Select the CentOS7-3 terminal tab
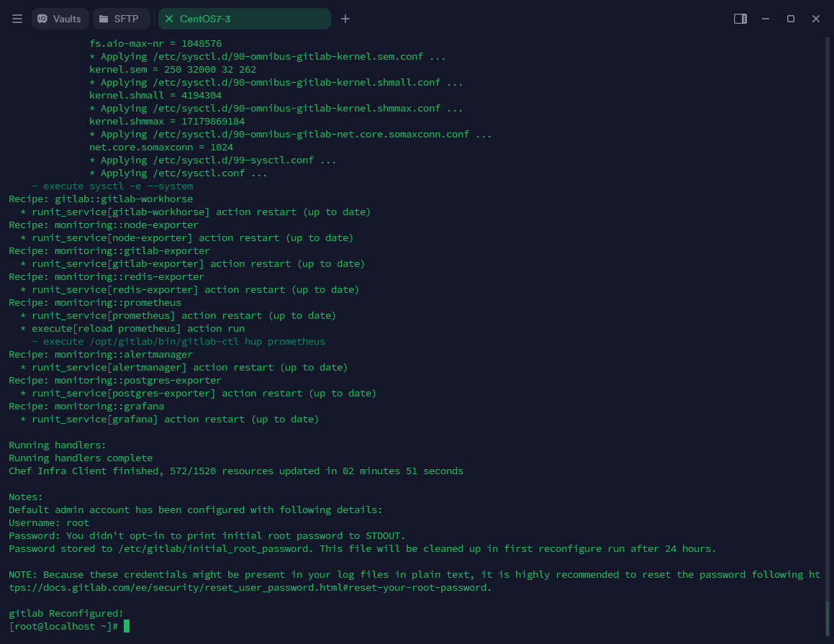The height and width of the screenshot is (644, 834). pyautogui.click(x=244, y=19)
